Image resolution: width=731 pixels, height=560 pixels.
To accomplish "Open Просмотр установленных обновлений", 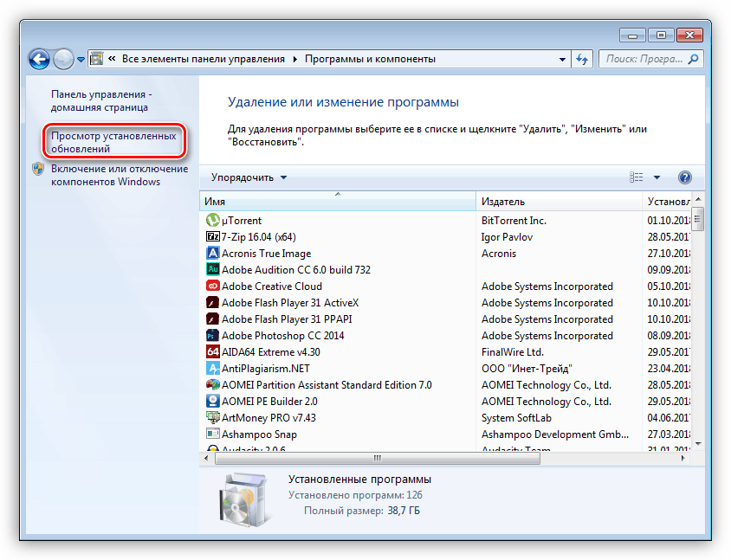I will coord(113,142).
